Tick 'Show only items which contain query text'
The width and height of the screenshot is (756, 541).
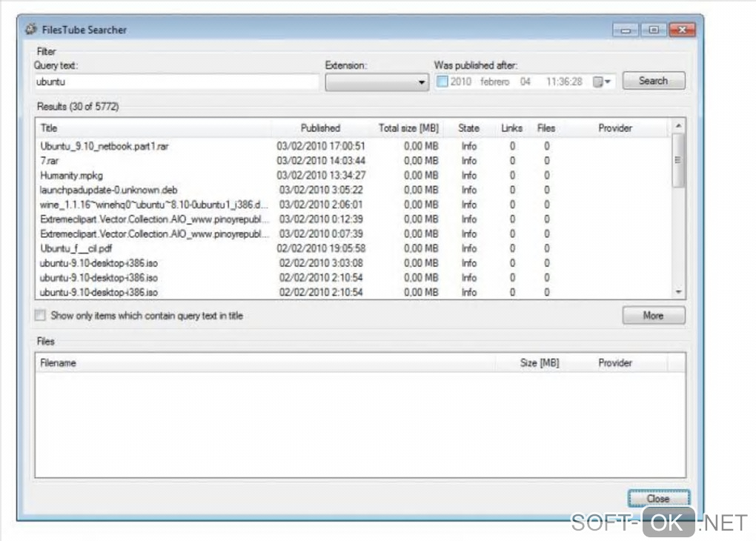pyautogui.click(x=40, y=316)
